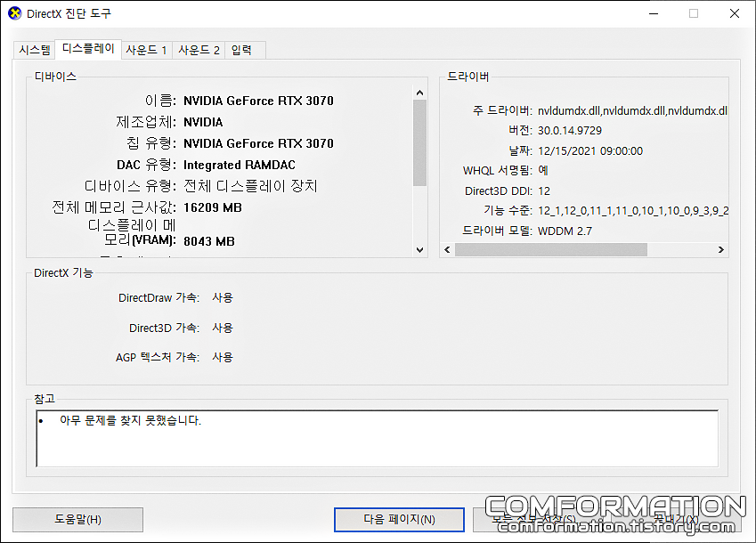Select the 디스플레이 tab
Image resolution: width=756 pixels, height=543 pixels.
pyautogui.click(x=88, y=48)
